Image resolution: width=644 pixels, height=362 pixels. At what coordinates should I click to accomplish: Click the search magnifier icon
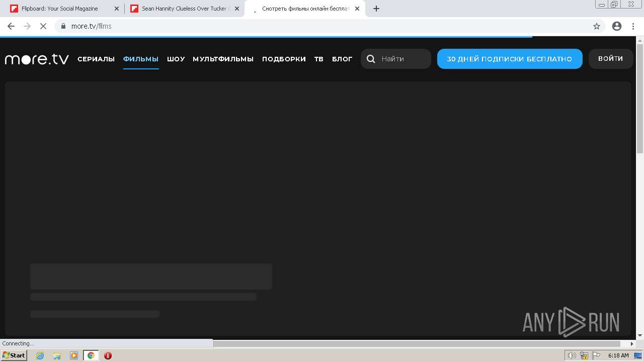(371, 59)
